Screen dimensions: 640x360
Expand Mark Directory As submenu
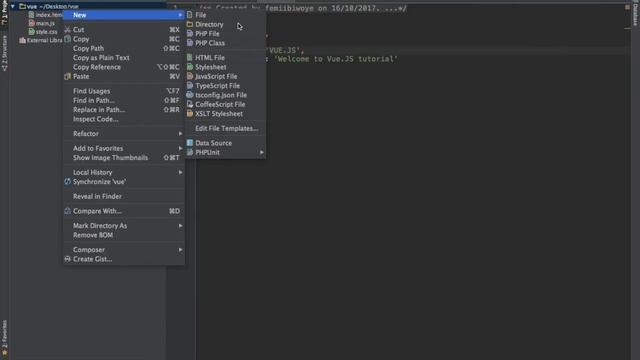[x=124, y=226]
